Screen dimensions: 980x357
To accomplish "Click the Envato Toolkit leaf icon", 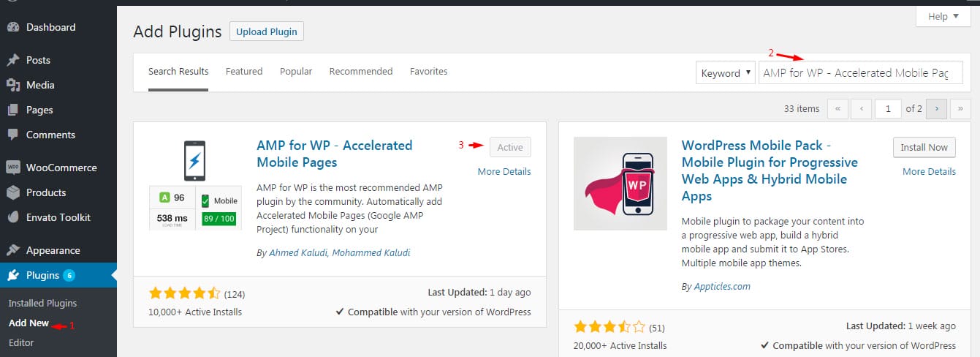I will 13,217.
